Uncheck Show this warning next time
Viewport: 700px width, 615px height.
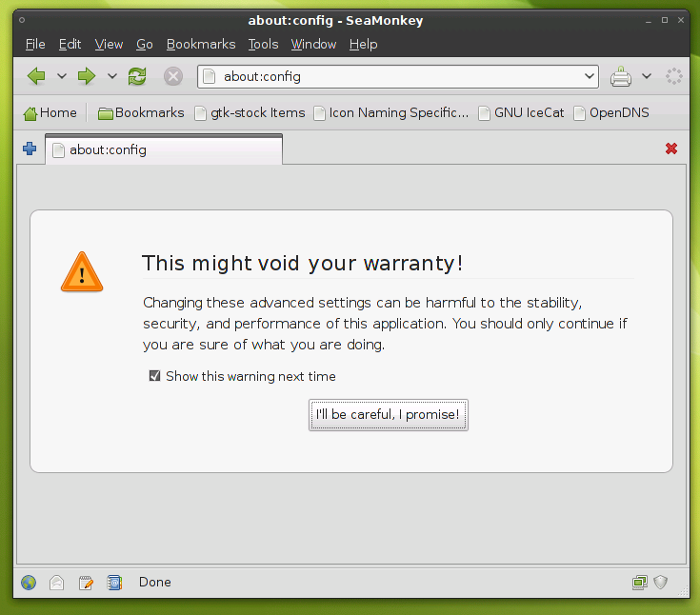point(154,376)
